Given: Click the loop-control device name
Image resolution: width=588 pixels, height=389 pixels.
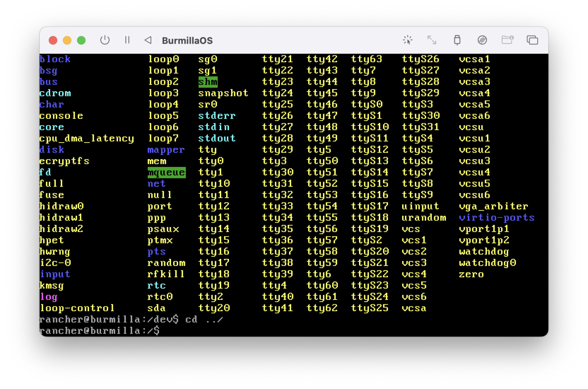Looking at the screenshot, I should 77,308.
